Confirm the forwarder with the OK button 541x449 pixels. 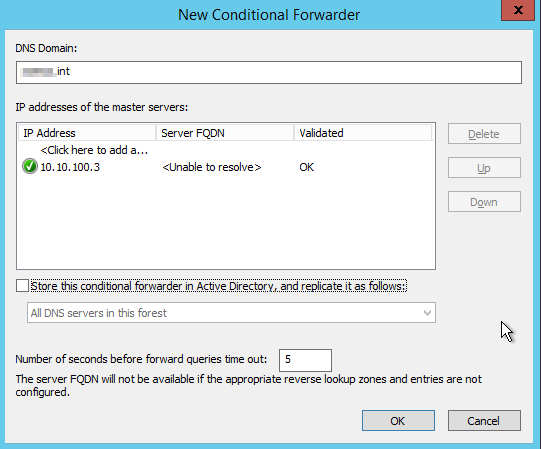point(398,420)
